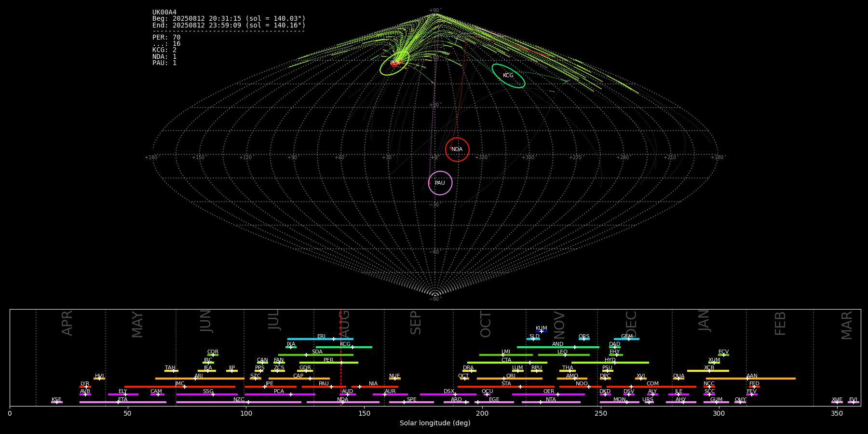The image size is (868, 434).
Task: Click the LMI shower bar
Action: (x=506, y=355)
